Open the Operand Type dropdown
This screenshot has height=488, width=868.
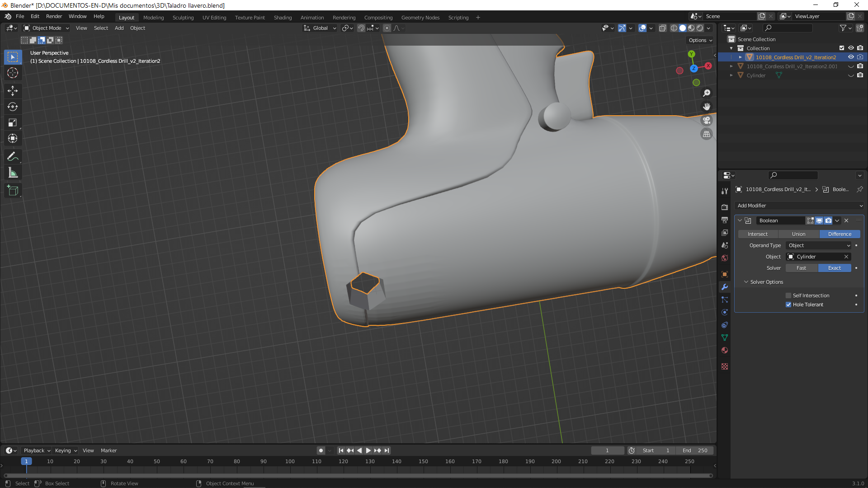coord(819,245)
